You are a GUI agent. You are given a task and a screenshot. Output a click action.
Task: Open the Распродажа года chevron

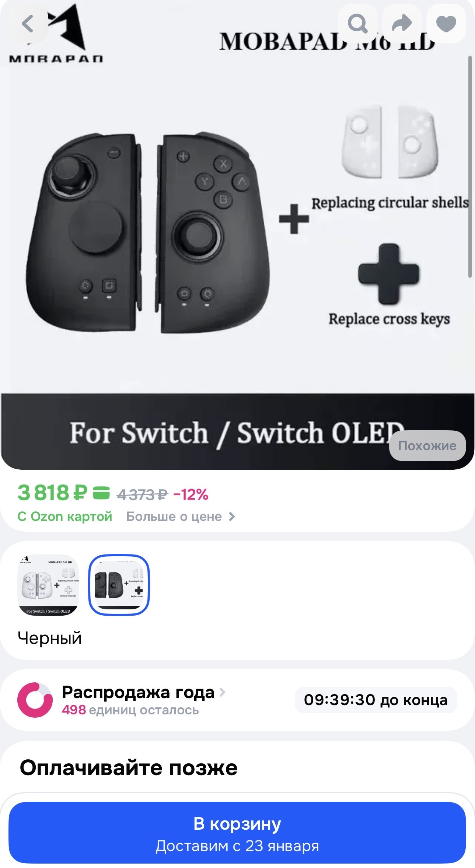click(222, 692)
